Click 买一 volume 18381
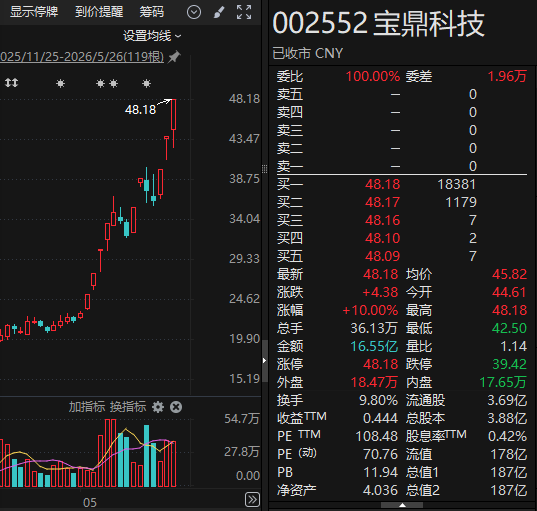 (457, 184)
